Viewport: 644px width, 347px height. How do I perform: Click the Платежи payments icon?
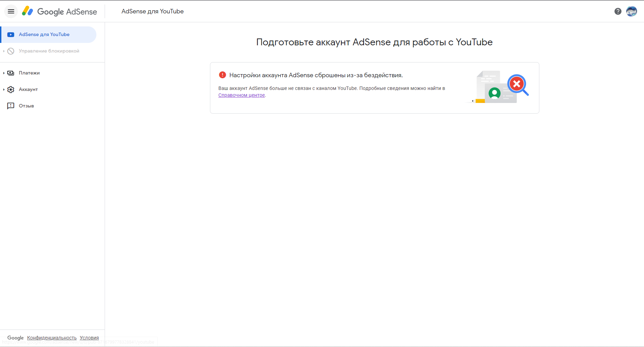11,73
